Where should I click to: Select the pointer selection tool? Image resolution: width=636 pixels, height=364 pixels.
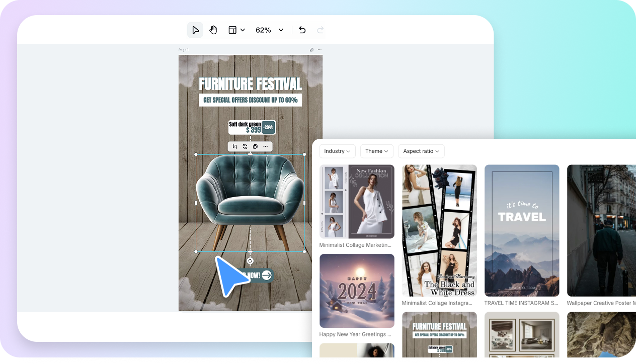coord(195,30)
